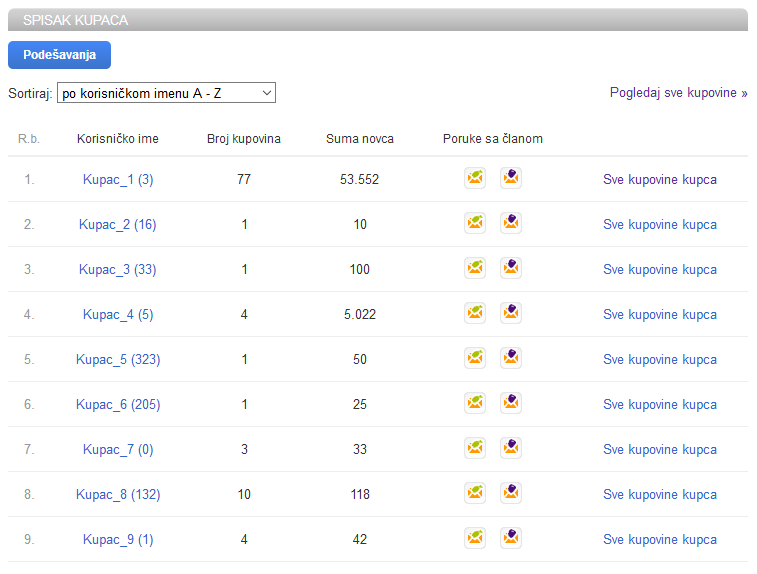View Sve kupovine kupca for Kupac_5
The image size is (757, 574).
[659, 360]
